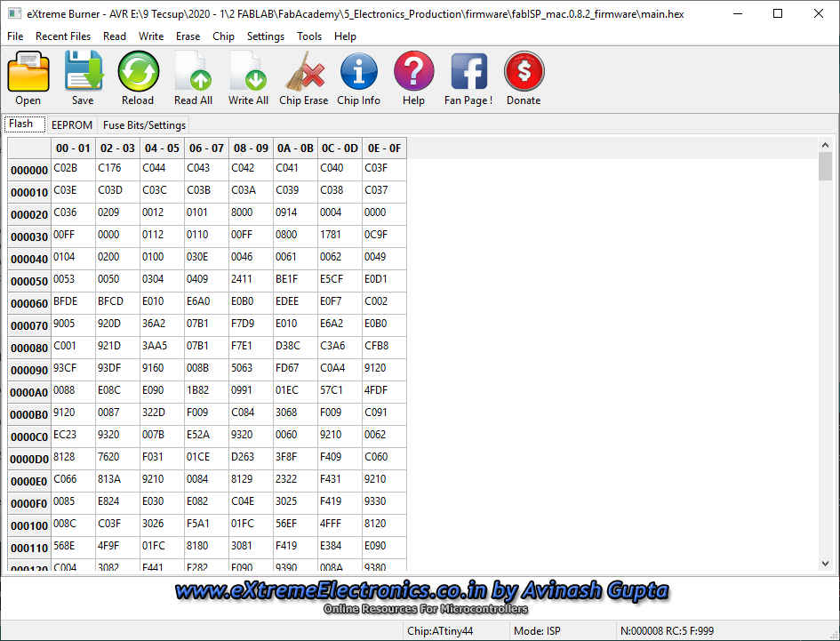Click the Chip:ATtiny44 status bar entry
Image resolution: width=840 pixels, height=641 pixels.
pos(455,631)
